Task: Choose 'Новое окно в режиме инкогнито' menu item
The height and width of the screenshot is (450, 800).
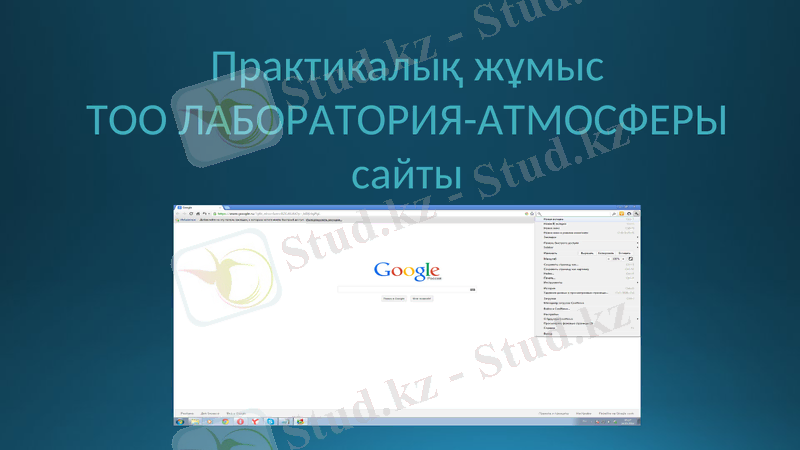Action: click(x=586, y=233)
